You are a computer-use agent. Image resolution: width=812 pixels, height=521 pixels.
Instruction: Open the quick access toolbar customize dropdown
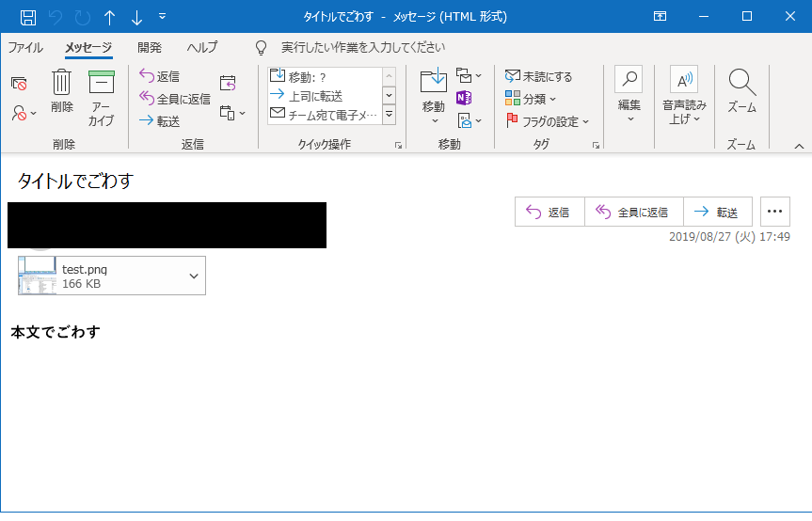click(162, 17)
